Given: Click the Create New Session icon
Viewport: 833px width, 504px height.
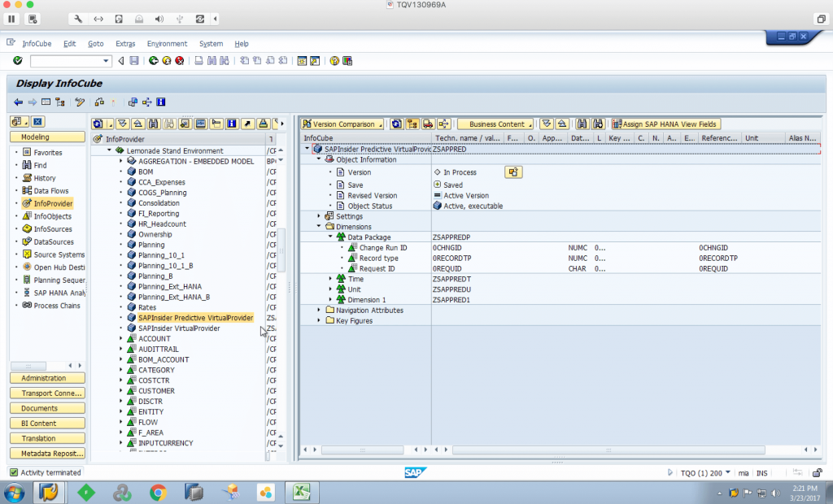Looking at the screenshot, I should click(x=302, y=60).
